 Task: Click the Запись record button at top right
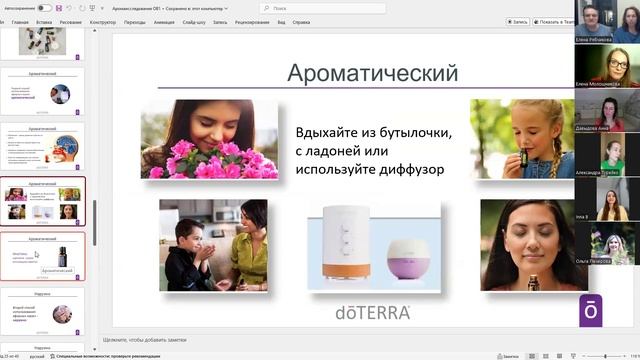[518, 22]
